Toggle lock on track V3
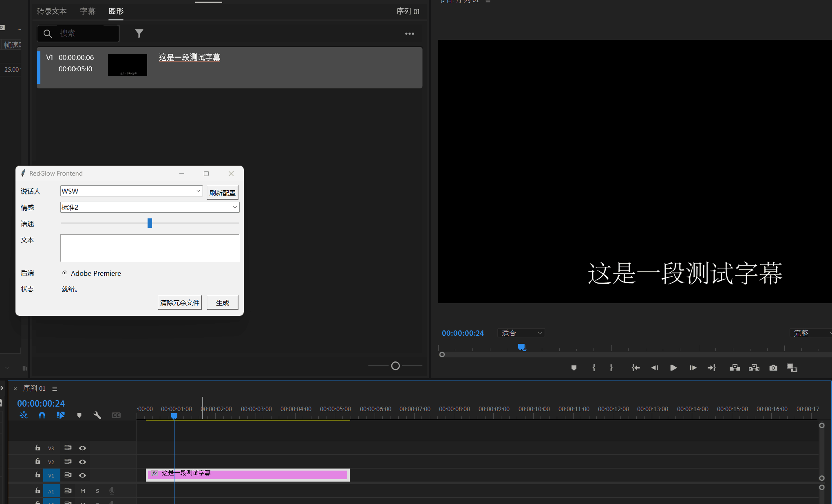 (38, 448)
